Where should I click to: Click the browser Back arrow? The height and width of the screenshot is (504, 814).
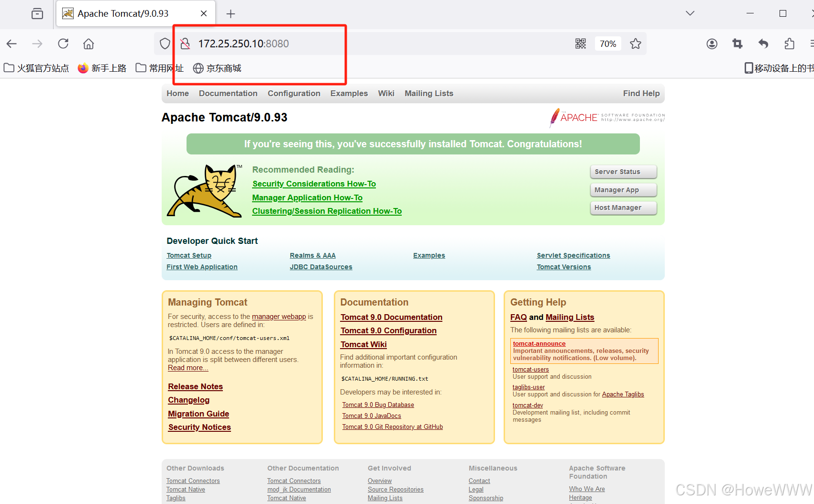point(11,44)
